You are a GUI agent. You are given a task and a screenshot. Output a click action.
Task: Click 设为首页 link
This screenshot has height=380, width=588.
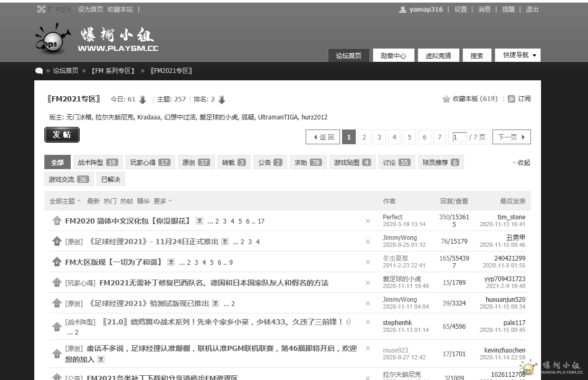(90, 10)
